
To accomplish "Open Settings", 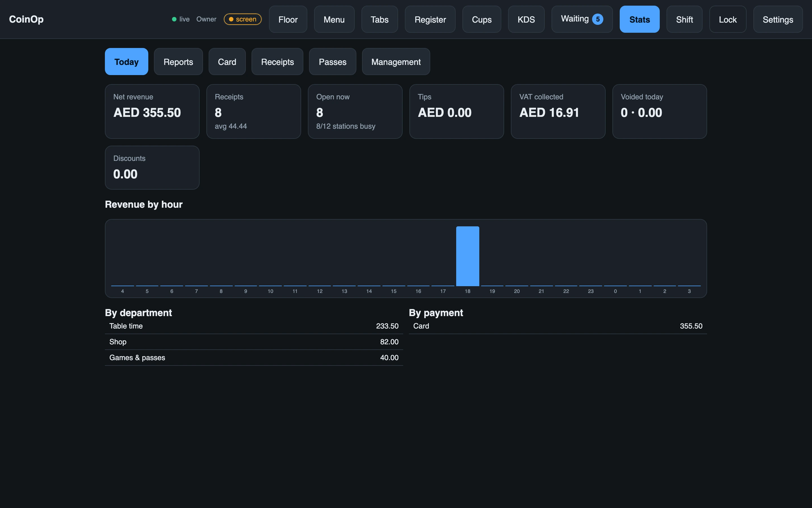I will (x=778, y=19).
